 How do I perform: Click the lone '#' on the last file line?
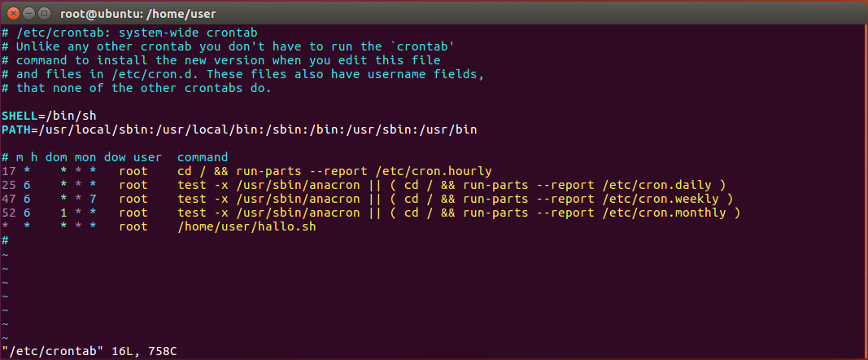tap(5, 240)
